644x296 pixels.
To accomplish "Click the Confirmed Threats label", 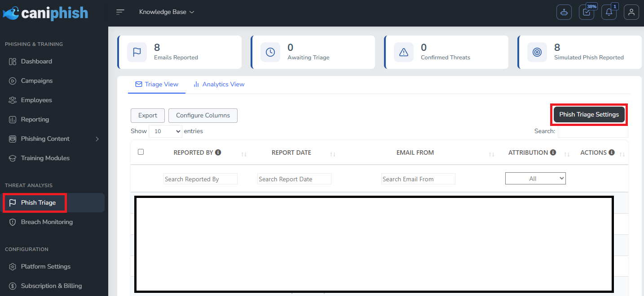I will 446,58.
